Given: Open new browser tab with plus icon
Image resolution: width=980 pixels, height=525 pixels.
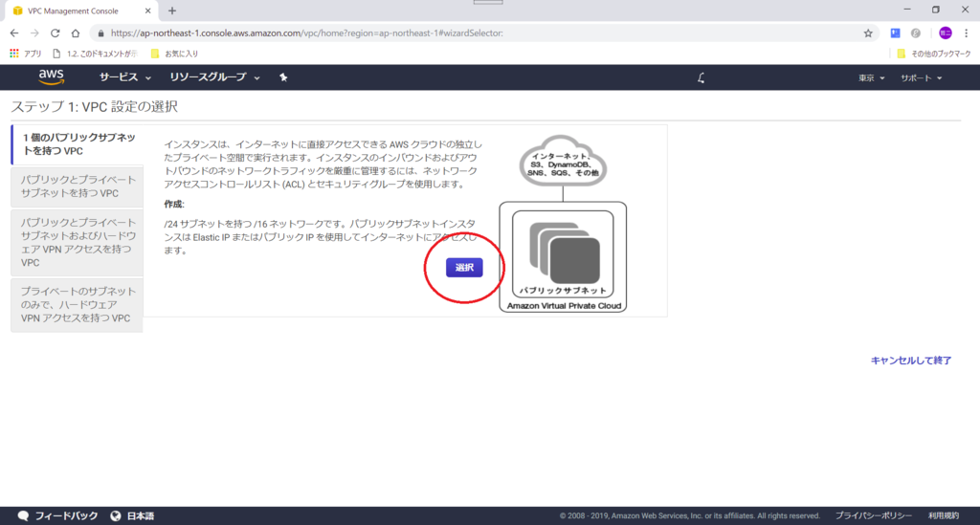Looking at the screenshot, I should (x=172, y=11).
